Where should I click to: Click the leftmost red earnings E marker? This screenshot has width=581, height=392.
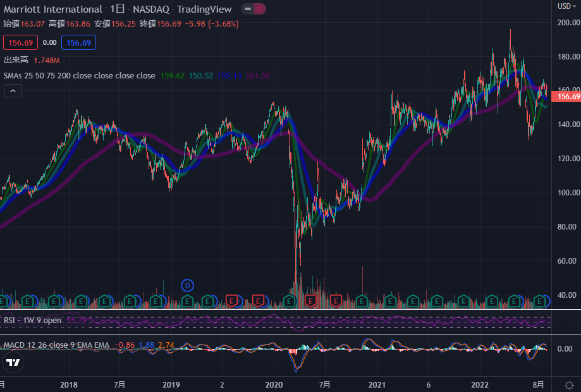pyautogui.click(x=231, y=301)
